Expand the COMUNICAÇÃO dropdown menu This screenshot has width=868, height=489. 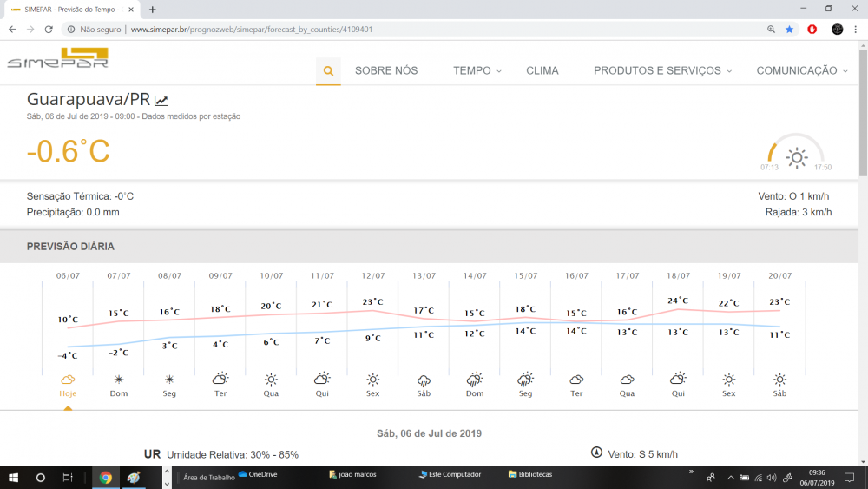(801, 70)
